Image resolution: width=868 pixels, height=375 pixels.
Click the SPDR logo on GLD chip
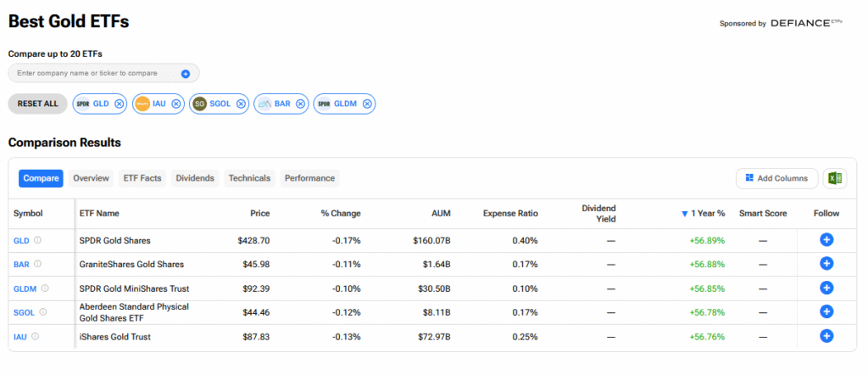coord(83,104)
